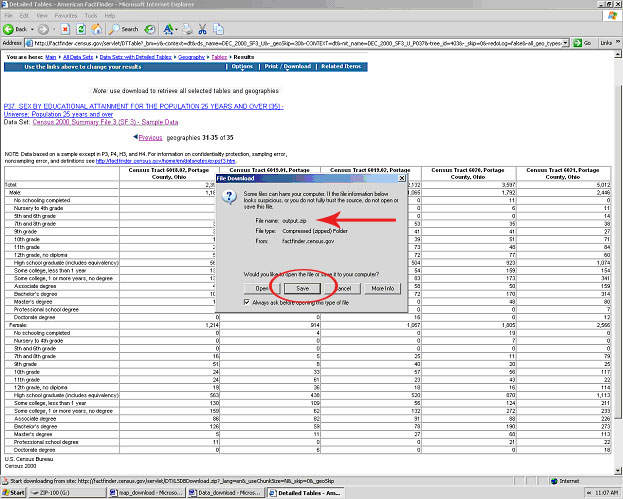This screenshot has width=623, height=499.
Task: Click the Address bar URL field
Action: (x=298, y=43)
